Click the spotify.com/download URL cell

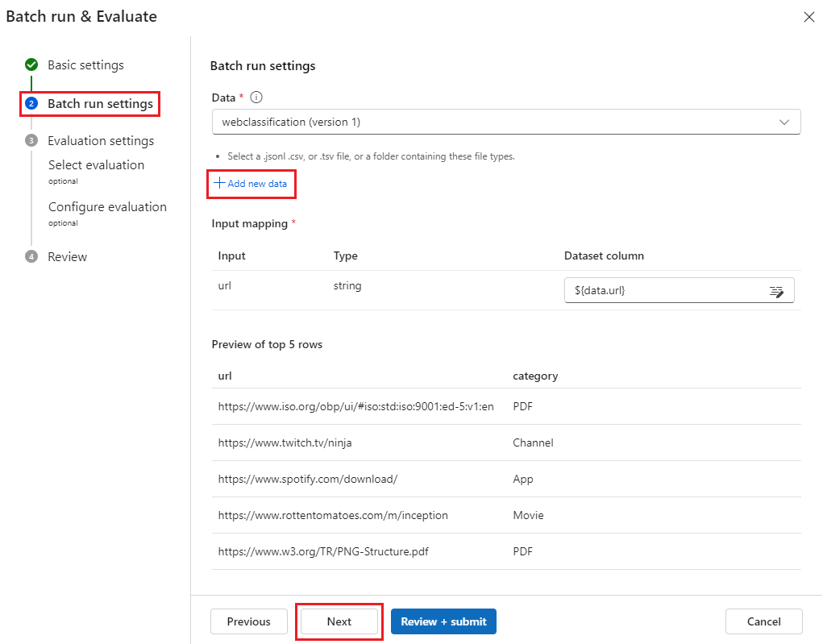308,479
